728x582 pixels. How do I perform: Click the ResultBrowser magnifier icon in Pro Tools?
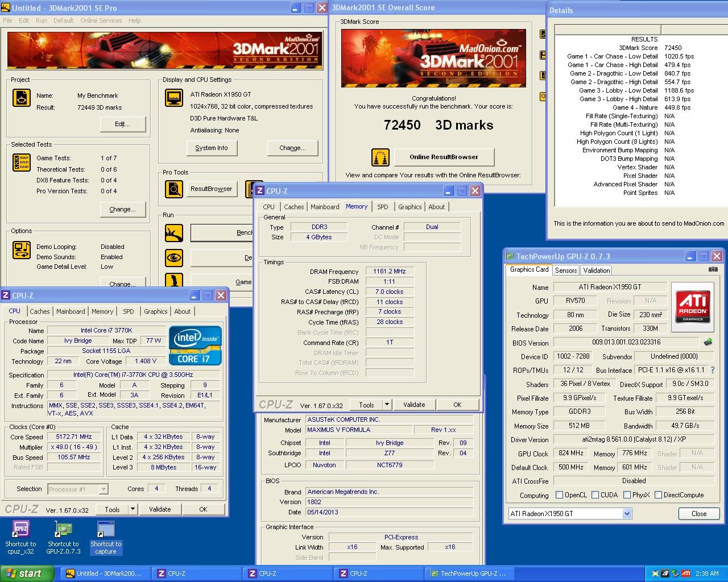click(174, 189)
